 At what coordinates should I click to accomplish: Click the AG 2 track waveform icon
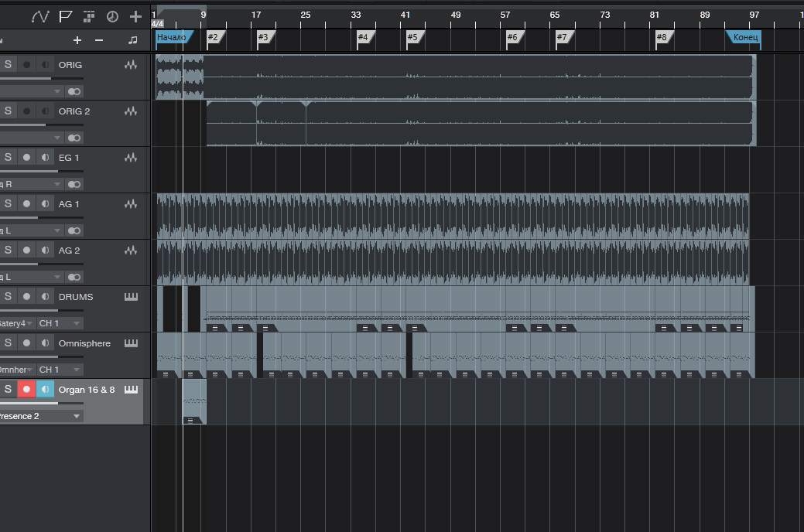[131, 250]
